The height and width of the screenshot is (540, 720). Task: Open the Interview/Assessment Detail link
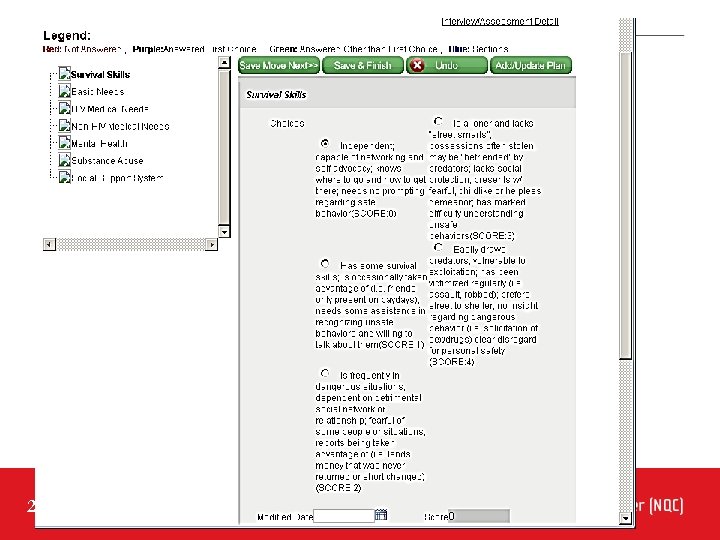click(500, 21)
